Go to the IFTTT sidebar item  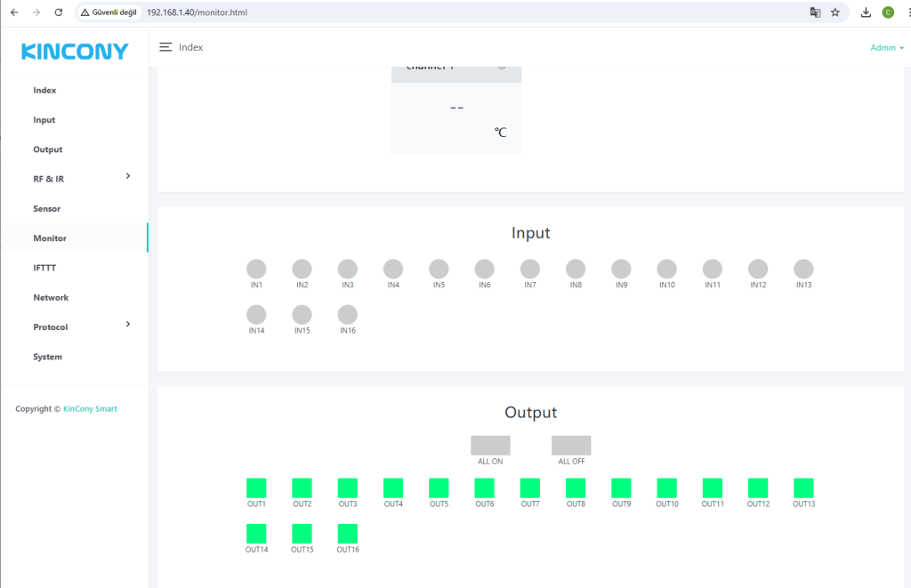[x=44, y=268]
